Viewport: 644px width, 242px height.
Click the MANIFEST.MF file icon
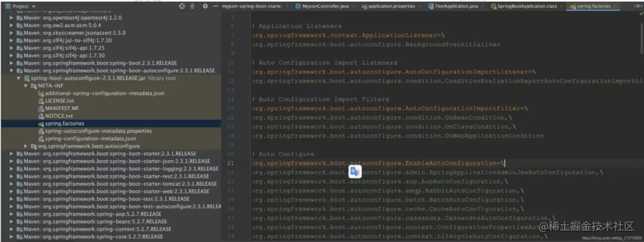tap(41, 108)
